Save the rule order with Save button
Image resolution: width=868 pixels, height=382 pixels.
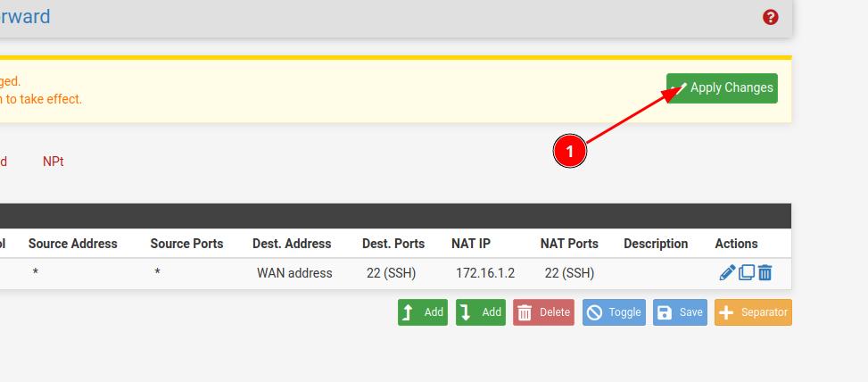pyautogui.click(x=680, y=312)
